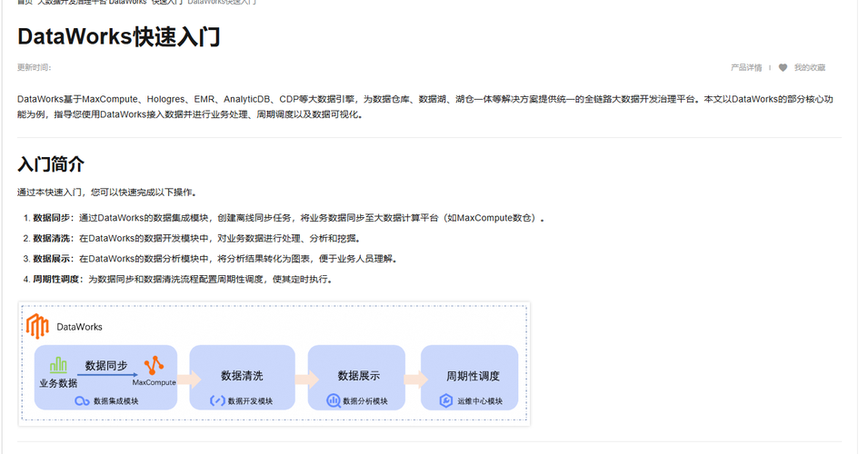Viewport: 868px width, 454px height.
Task: Click the 运维中心模块 label
Action: [480, 401]
